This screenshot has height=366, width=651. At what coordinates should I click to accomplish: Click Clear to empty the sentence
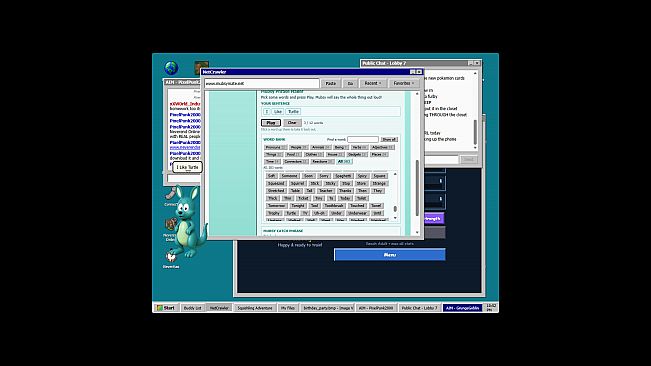[292, 123]
